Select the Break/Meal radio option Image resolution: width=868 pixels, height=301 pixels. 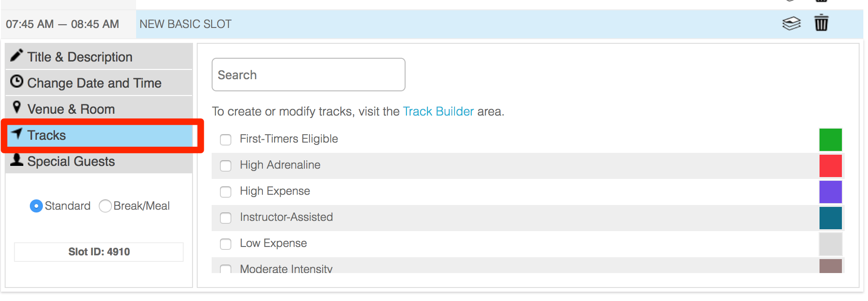pos(105,206)
